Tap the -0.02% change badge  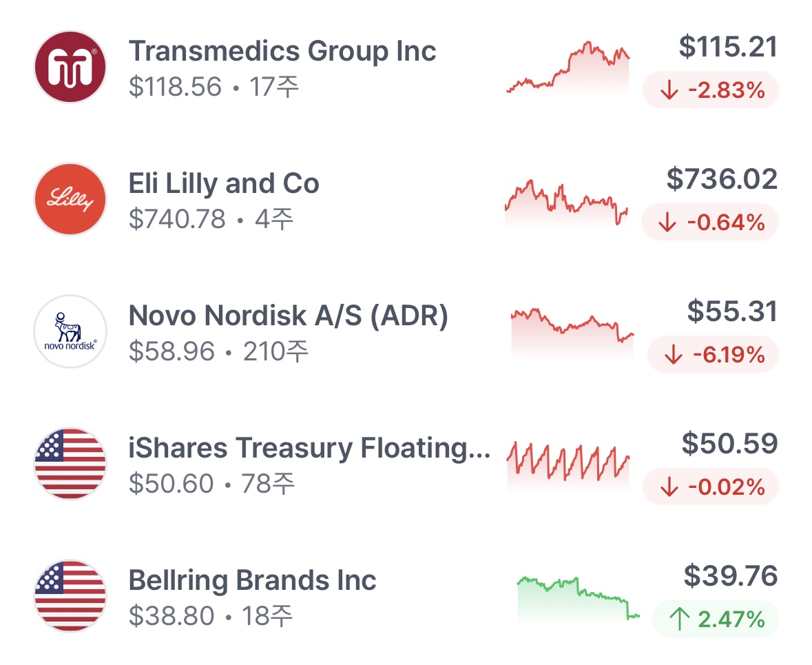point(710,487)
